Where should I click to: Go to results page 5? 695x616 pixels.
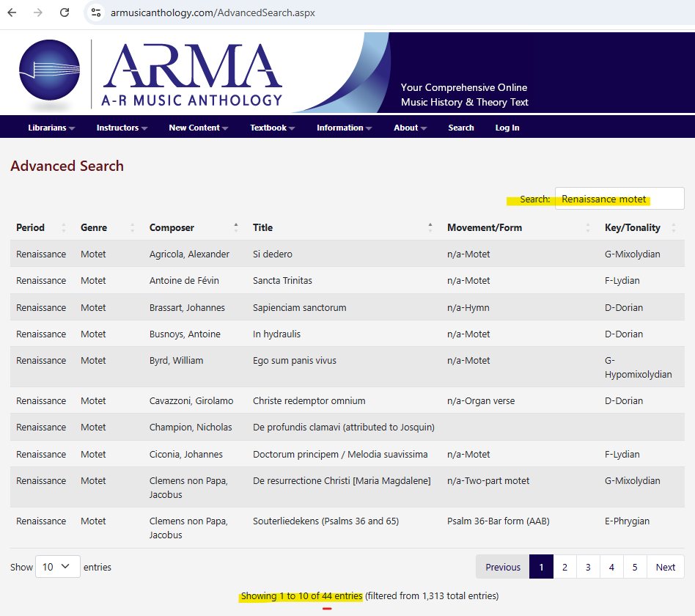[x=635, y=567]
